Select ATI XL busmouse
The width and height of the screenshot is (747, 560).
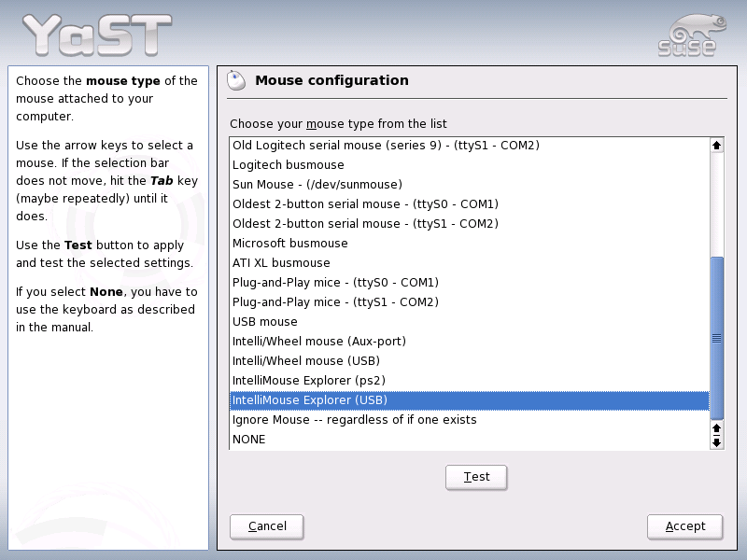coord(470,263)
